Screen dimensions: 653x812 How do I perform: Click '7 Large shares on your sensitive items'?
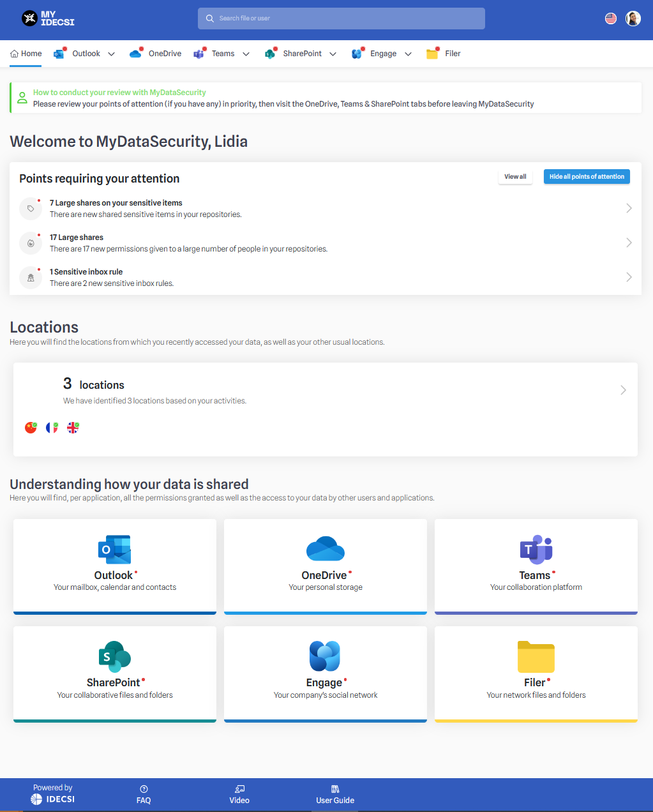tap(116, 203)
